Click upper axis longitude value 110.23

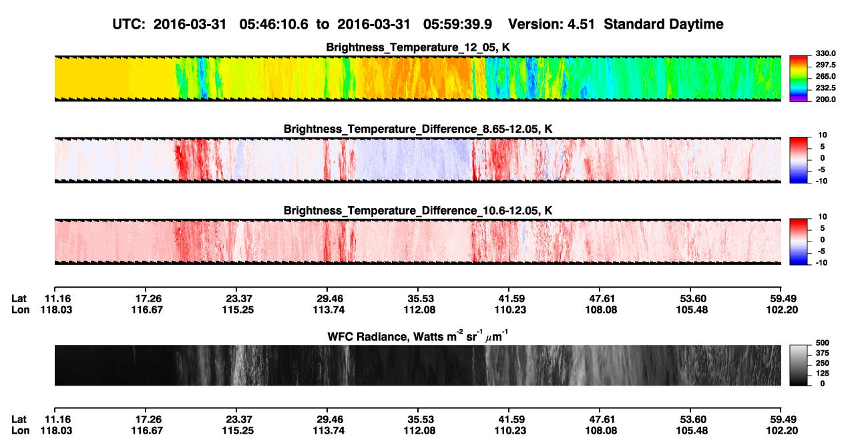pos(509,310)
